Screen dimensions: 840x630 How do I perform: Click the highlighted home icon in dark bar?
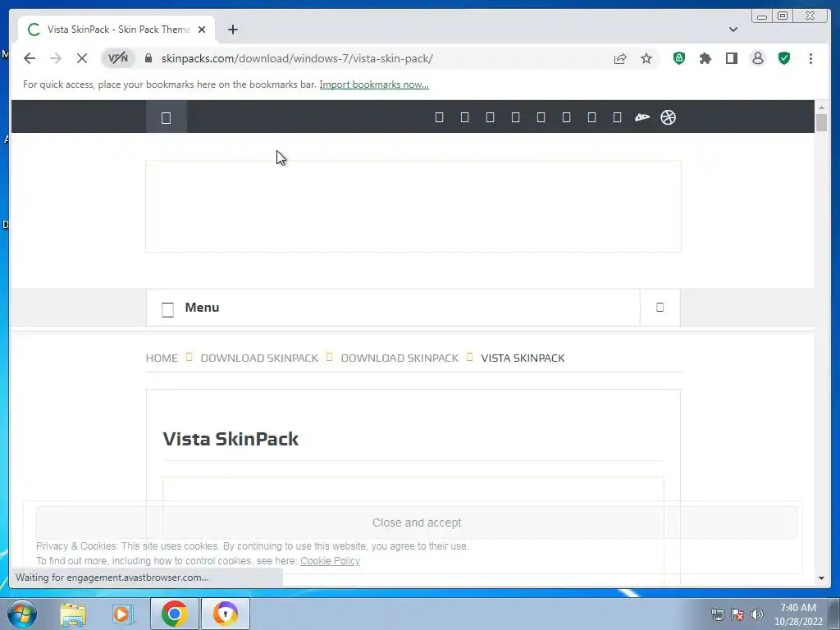(166, 117)
